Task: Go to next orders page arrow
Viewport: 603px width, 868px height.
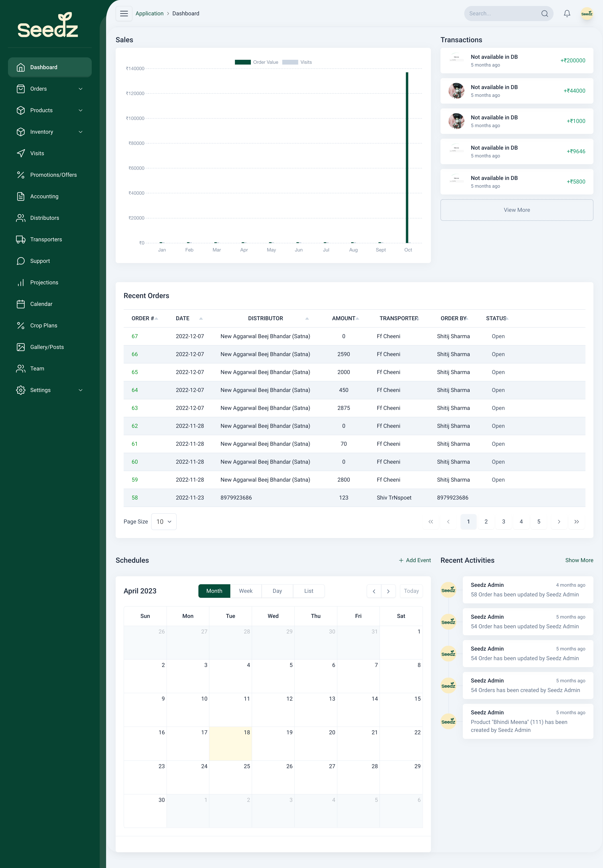Action: point(559,521)
